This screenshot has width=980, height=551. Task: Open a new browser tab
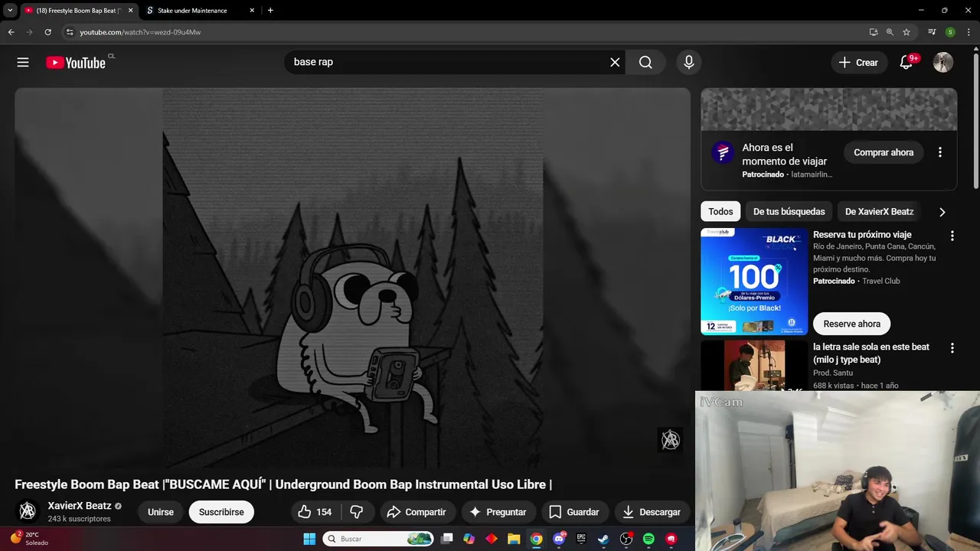(x=270, y=11)
